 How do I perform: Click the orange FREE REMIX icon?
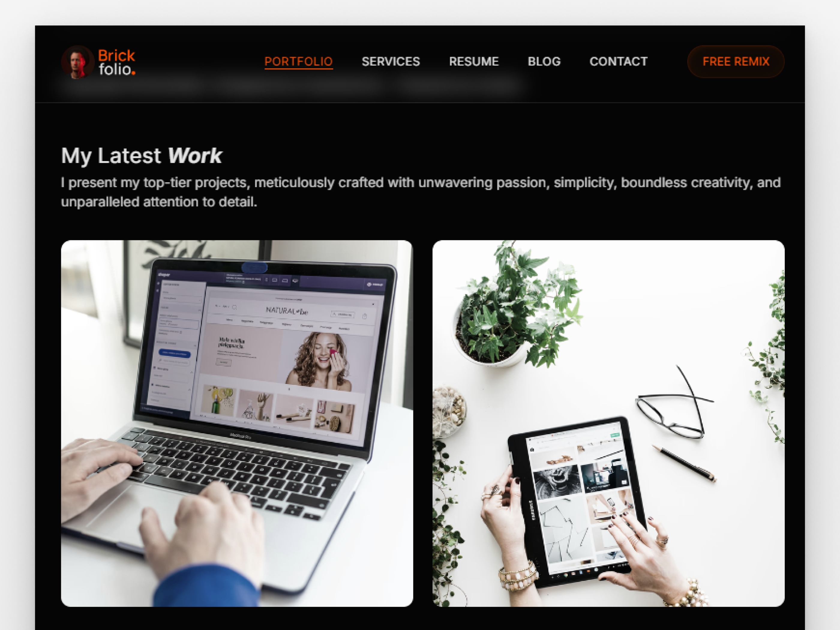click(736, 61)
